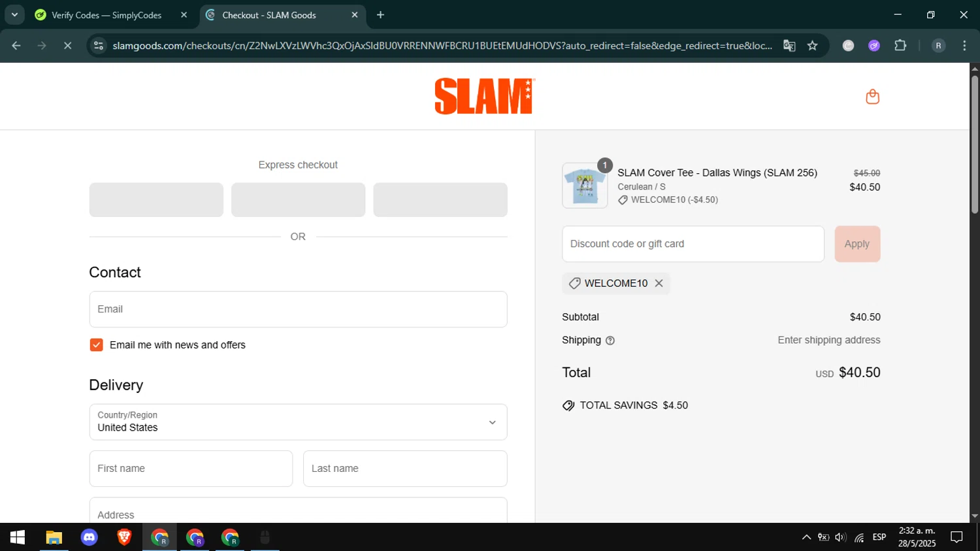This screenshot has height=551, width=980.
Task: Open File Explorer from the taskbar
Action: [x=54, y=537]
